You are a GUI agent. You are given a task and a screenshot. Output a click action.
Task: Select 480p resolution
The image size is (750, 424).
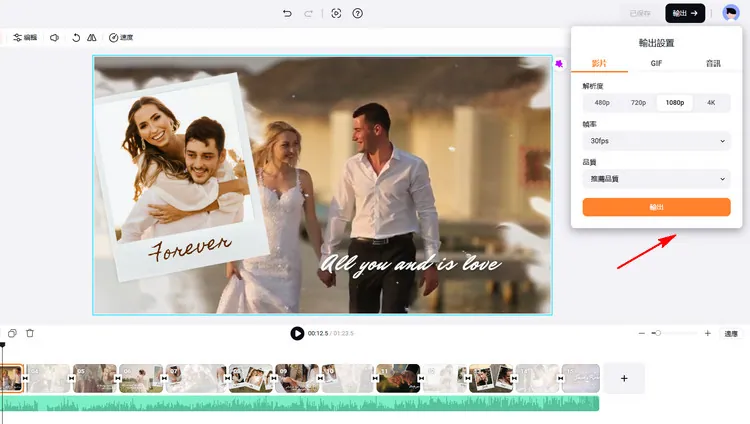pos(602,102)
